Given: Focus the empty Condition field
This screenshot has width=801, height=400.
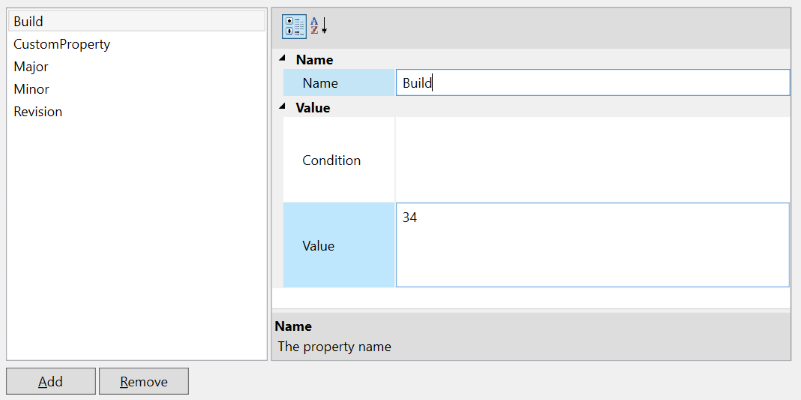Looking at the screenshot, I should pyautogui.click(x=592, y=160).
